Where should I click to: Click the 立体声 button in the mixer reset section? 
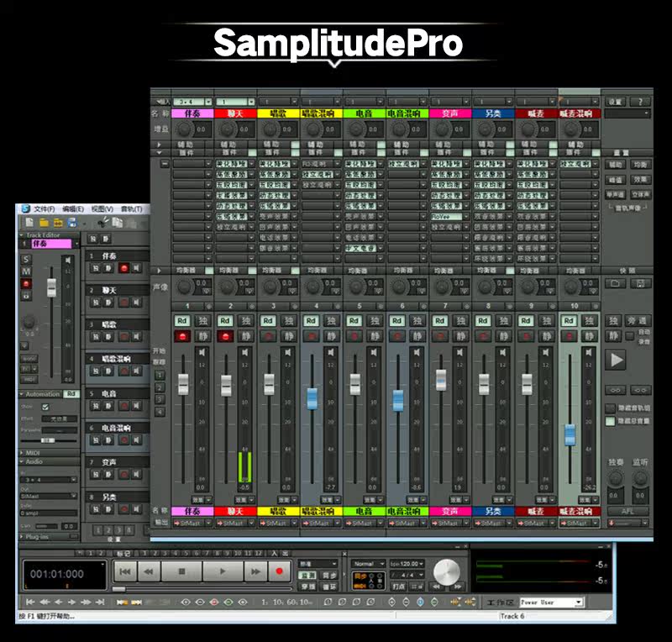click(640, 195)
